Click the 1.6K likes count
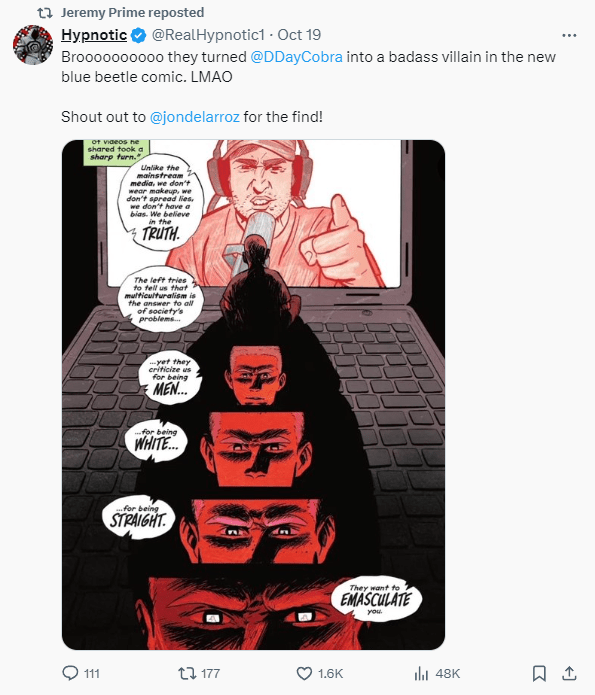The height and width of the screenshot is (695, 595). [x=330, y=674]
